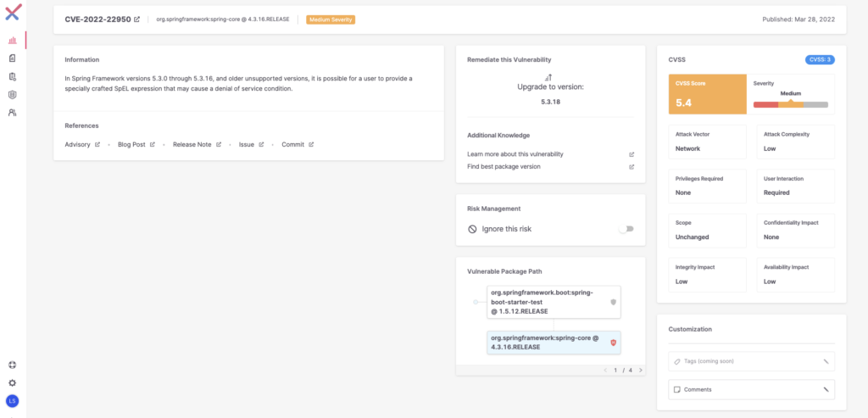Open the settings gear icon

coord(13,382)
